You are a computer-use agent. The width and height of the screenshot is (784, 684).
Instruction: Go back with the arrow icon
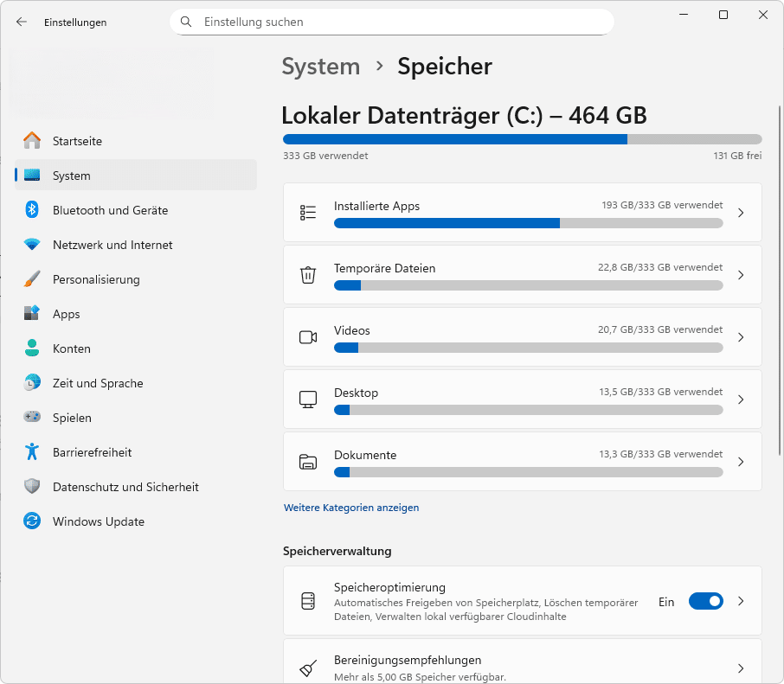22,22
